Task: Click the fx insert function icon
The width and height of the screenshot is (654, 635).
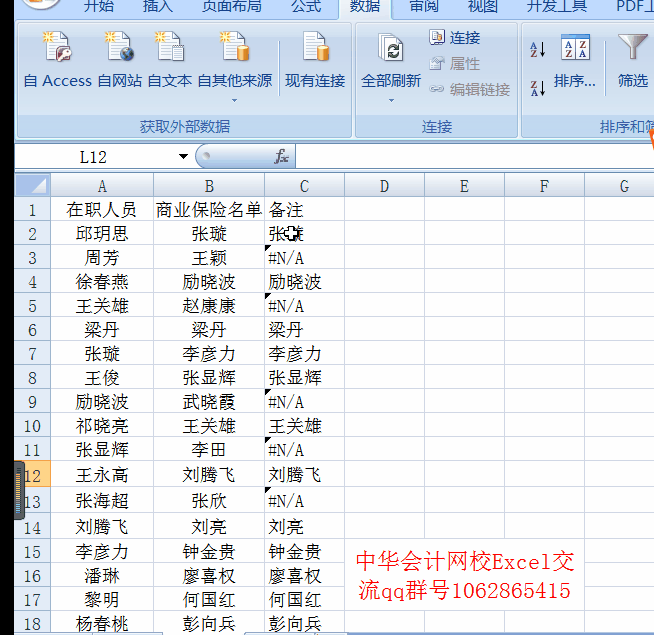Action: tap(282, 156)
